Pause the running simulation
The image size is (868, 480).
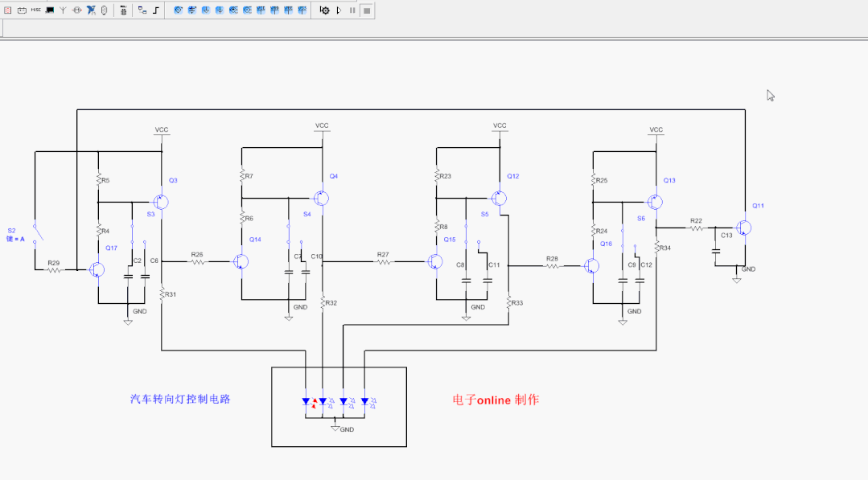352,10
